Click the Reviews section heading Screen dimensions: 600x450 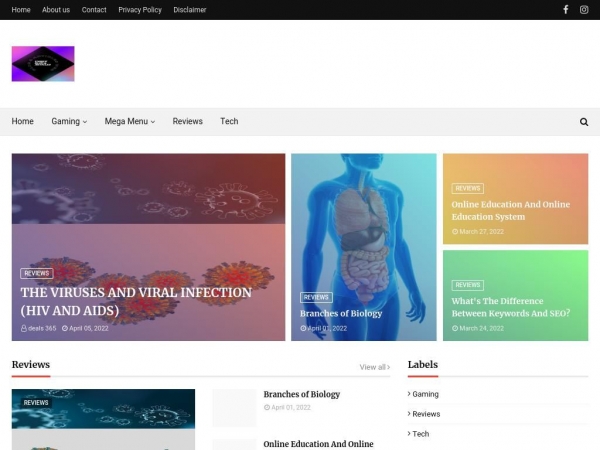(31, 365)
